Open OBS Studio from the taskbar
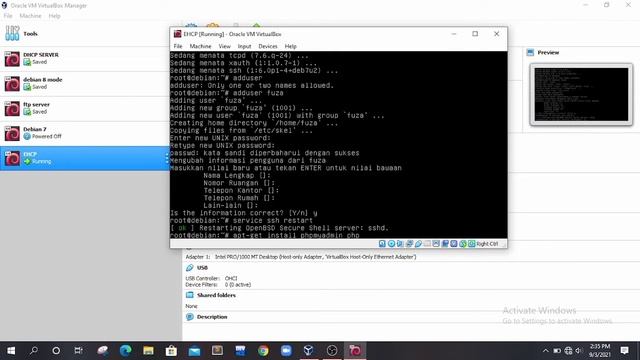640x360 pixels. click(332, 351)
